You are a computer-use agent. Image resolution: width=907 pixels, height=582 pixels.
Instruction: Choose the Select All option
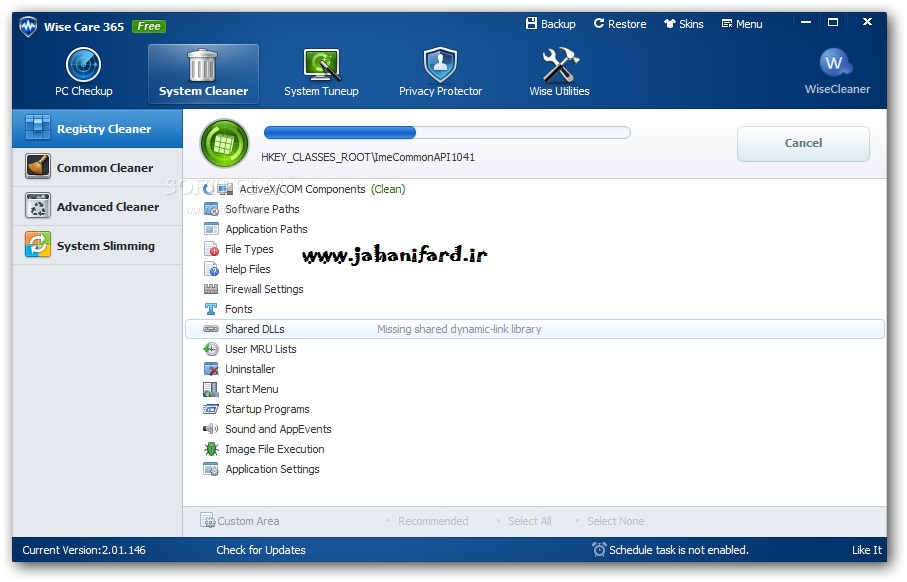coord(529,521)
